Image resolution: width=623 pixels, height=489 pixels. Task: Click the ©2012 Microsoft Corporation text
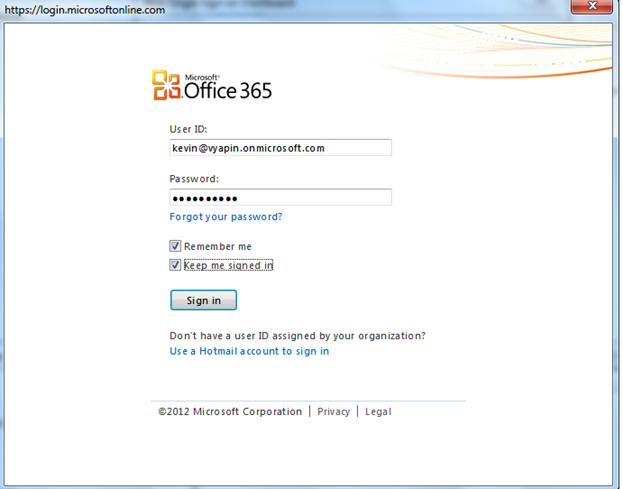pos(230,412)
